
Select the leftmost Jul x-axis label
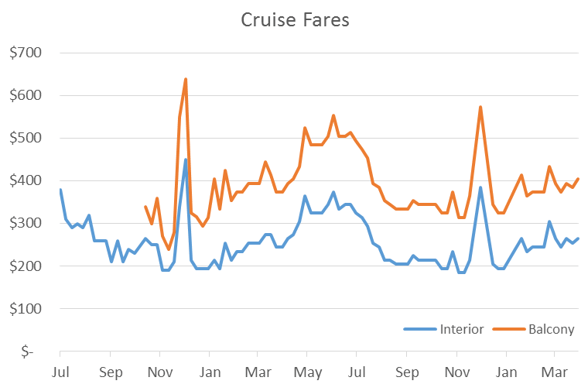coord(60,372)
